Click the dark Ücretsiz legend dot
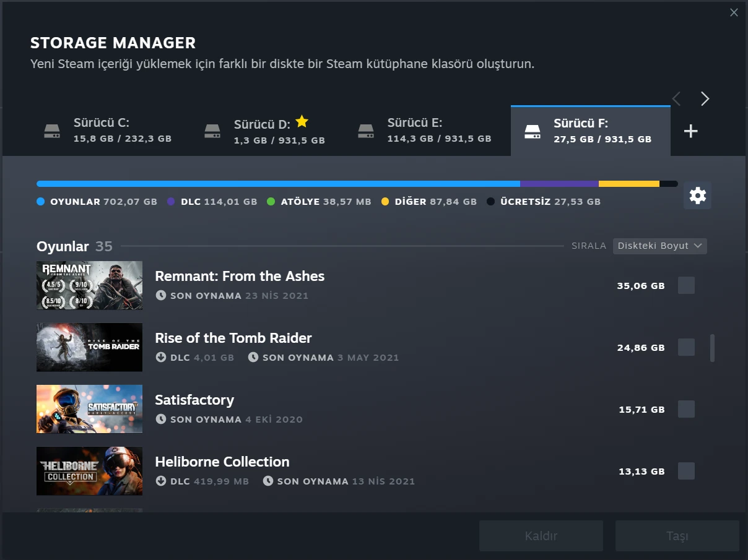The image size is (748, 560). tap(490, 202)
